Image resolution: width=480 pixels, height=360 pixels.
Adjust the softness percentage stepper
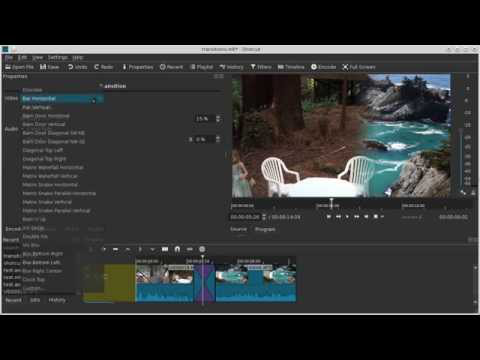218,119
